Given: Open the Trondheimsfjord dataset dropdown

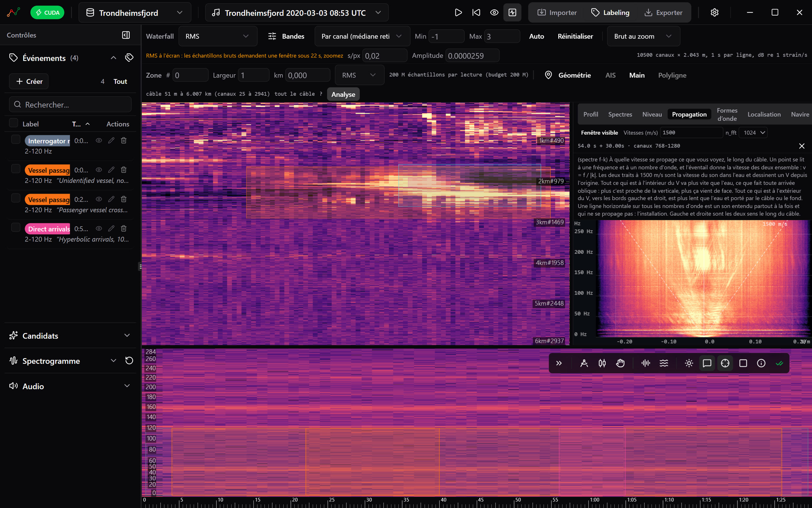Looking at the screenshot, I should [135, 13].
